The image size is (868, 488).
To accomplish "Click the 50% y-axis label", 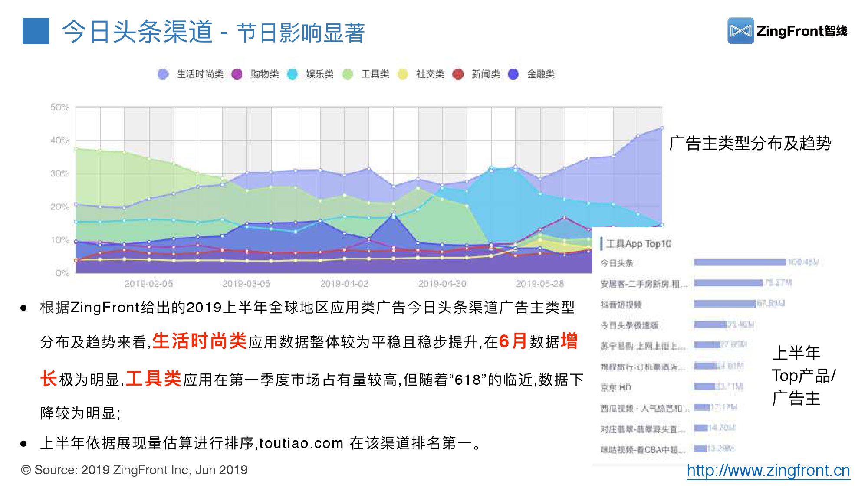I will click(x=60, y=107).
